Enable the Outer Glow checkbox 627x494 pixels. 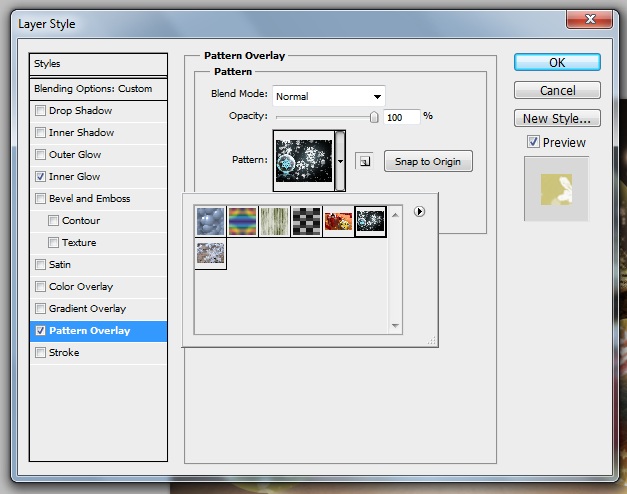pyautogui.click(x=40, y=154)
